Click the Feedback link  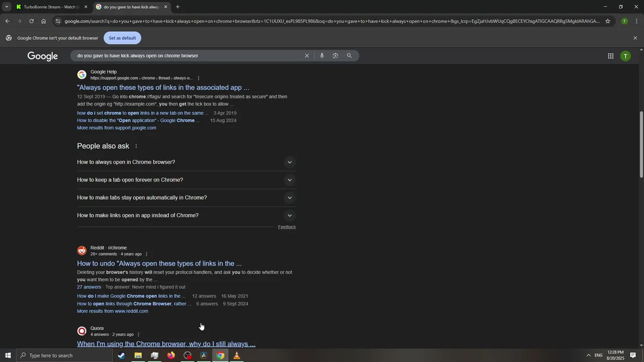(x=287, y=227)
